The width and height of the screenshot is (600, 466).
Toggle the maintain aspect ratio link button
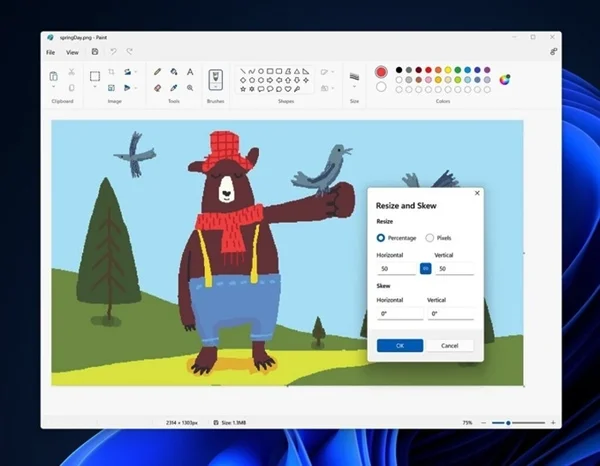tap(426, 269)
